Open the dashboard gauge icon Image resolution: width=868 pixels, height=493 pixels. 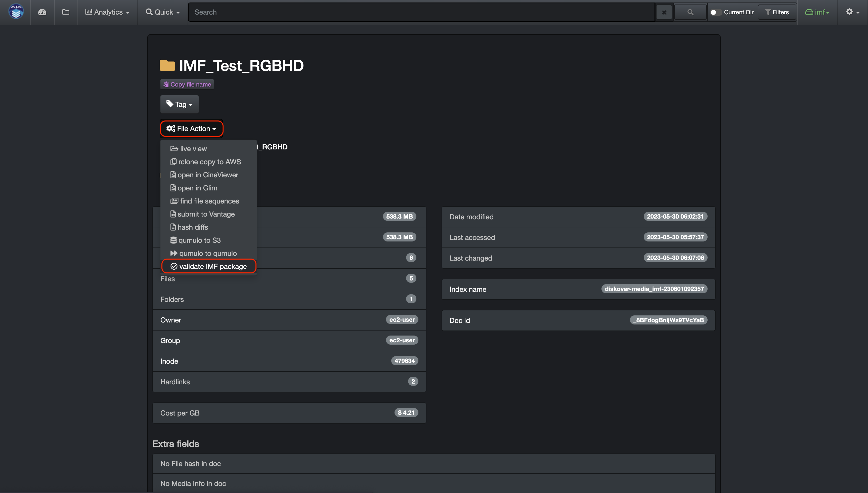tap(42, 12)
